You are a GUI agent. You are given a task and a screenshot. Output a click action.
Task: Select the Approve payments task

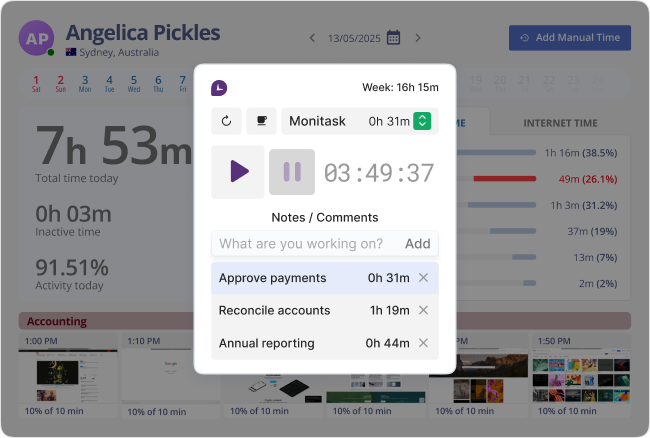pos(325,278)
